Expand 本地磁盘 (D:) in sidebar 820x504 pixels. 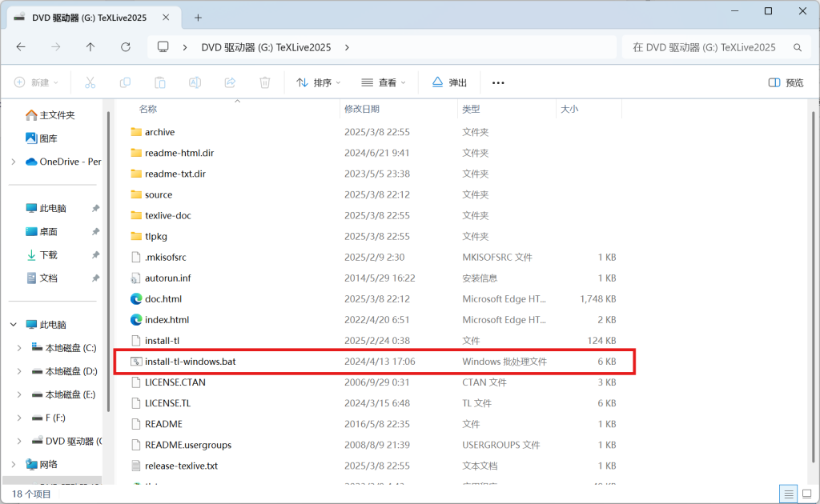tap(19, 371)
